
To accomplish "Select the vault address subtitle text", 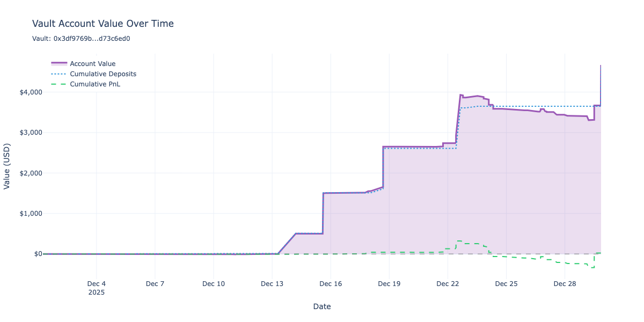I will pos(81,39).
